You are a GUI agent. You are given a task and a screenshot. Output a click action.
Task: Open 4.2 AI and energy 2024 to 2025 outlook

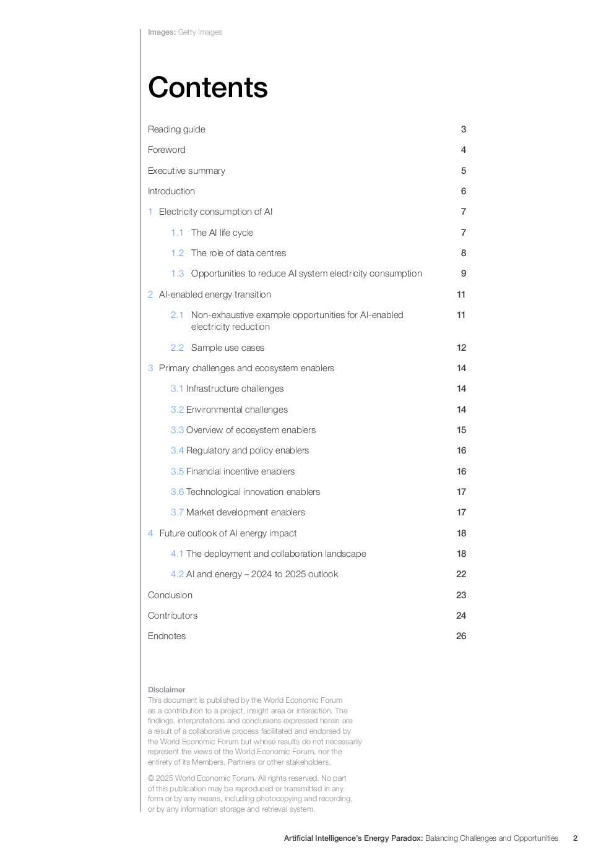tap(262, 574)
